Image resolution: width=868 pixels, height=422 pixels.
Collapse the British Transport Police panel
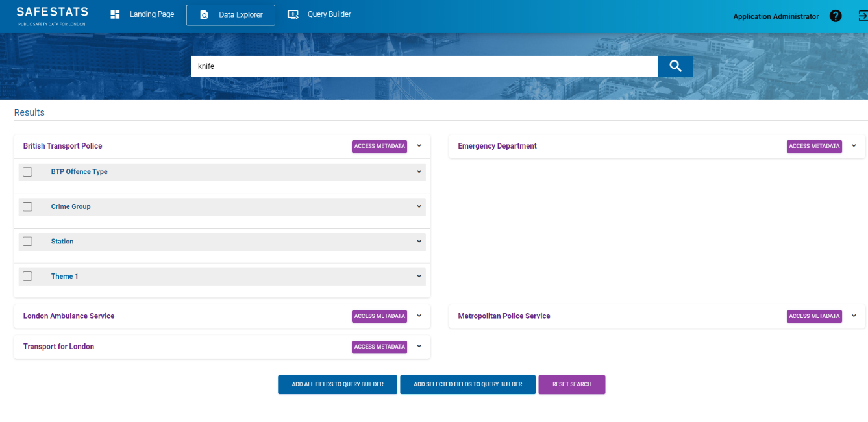tap(419, 146)
